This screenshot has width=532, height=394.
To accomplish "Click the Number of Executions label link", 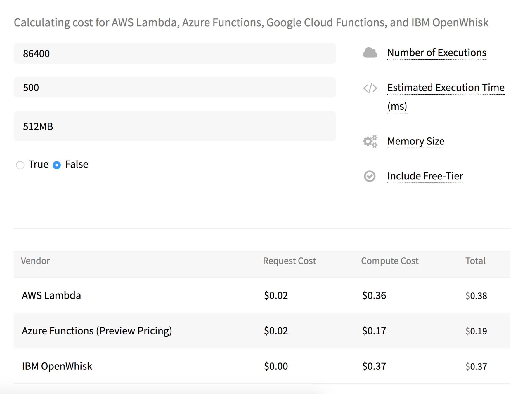I will (x=436, y=53).
